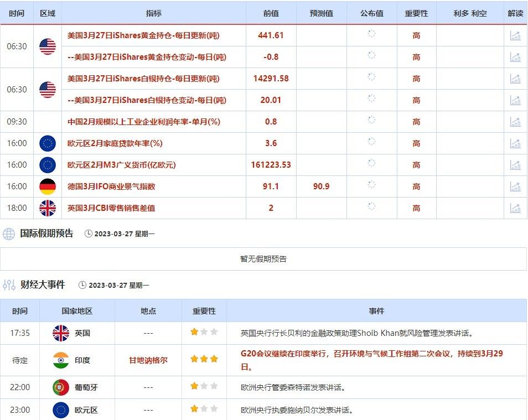Click 待定 time cell in India row

tap(20, 360)
